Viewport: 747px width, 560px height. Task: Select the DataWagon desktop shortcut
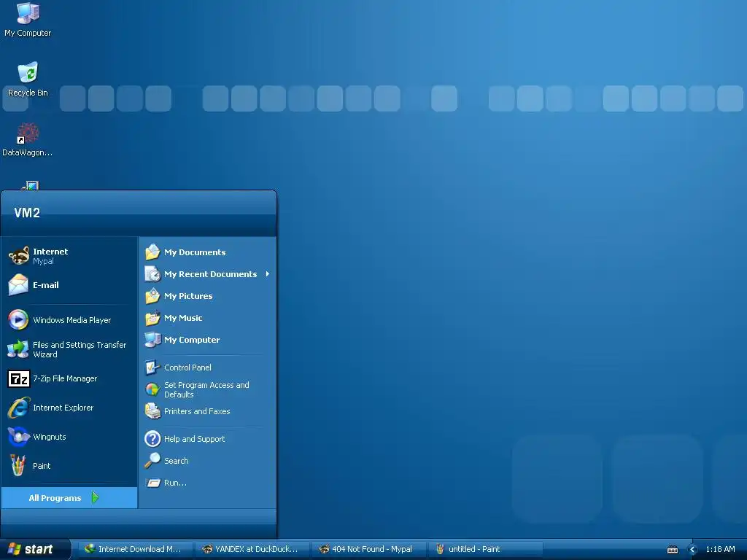coord(27,139)
